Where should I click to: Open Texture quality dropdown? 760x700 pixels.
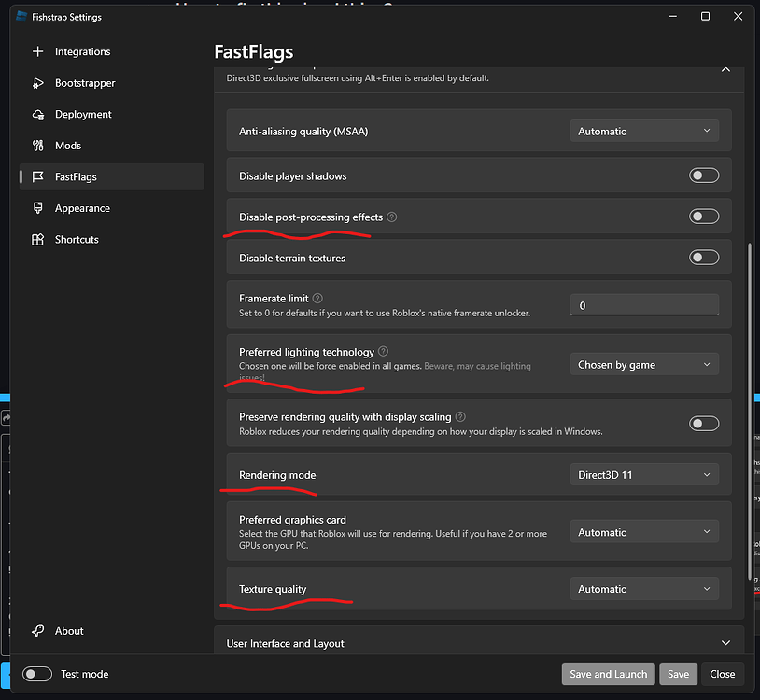[644, 589]
